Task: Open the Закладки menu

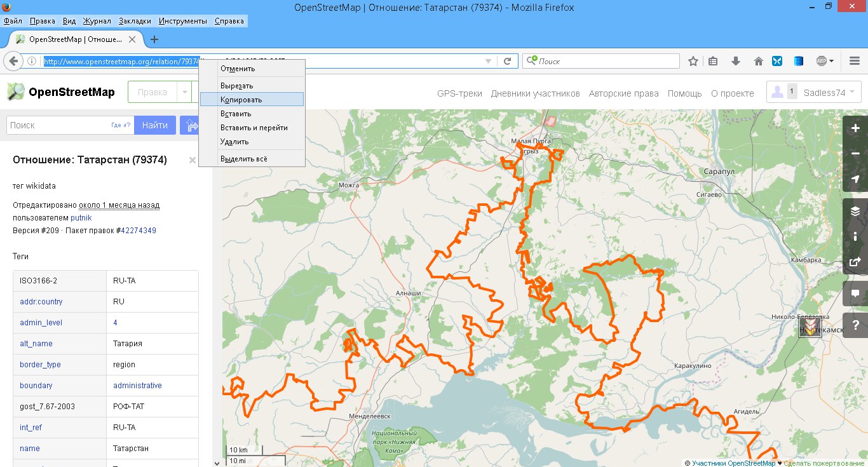Action: pos(133,21)
